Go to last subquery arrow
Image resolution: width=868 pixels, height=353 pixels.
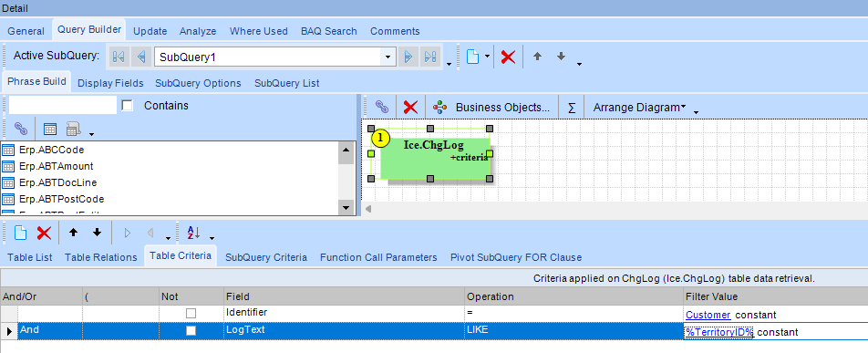430,57
